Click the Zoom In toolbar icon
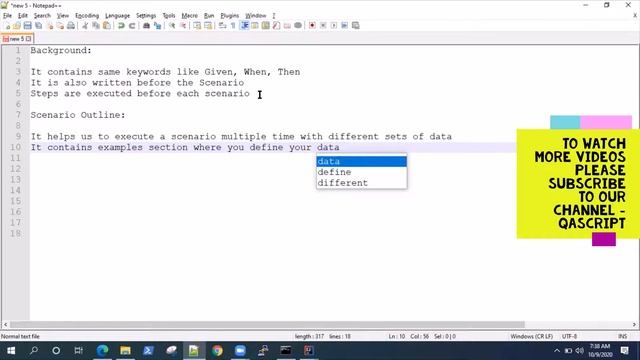 172,26
